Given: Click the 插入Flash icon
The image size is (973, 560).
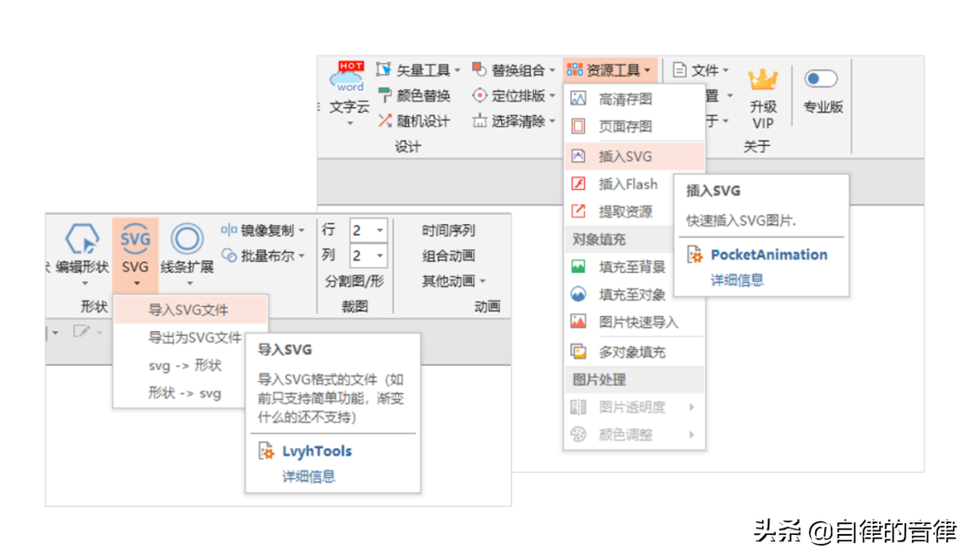Looking at the screenshot, I should (577, 184).
